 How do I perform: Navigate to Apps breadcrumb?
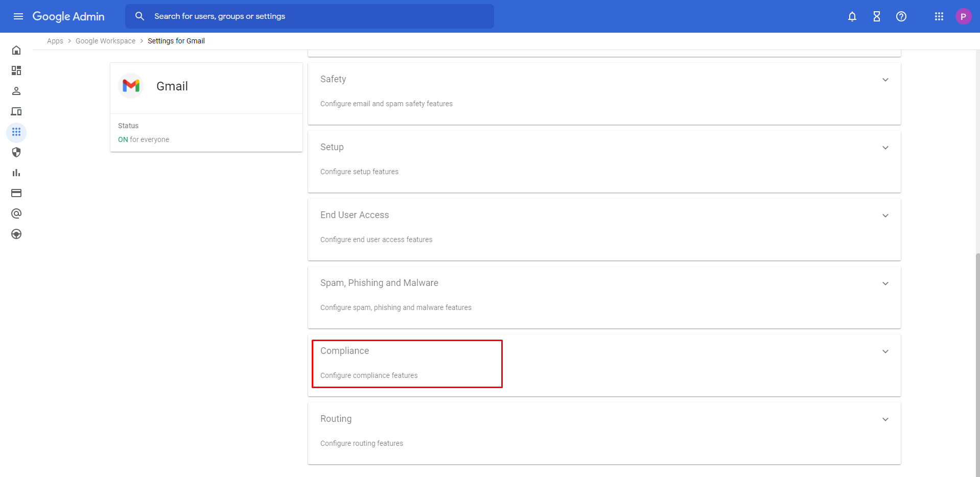55,41
